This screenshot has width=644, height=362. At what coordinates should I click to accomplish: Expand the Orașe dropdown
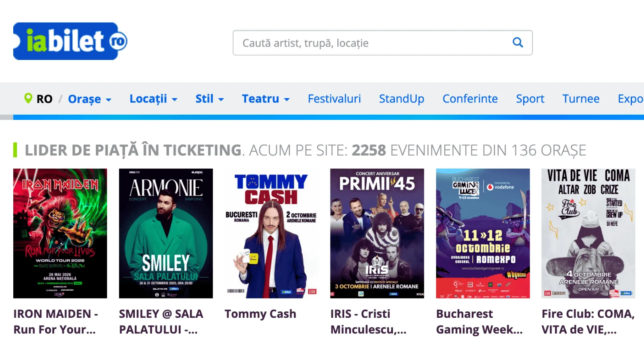89,99
